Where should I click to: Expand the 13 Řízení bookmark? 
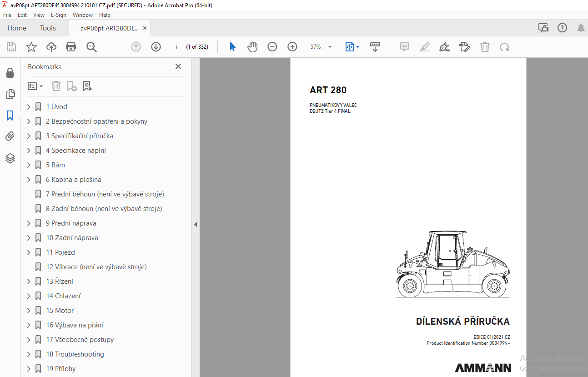[29, 281]
